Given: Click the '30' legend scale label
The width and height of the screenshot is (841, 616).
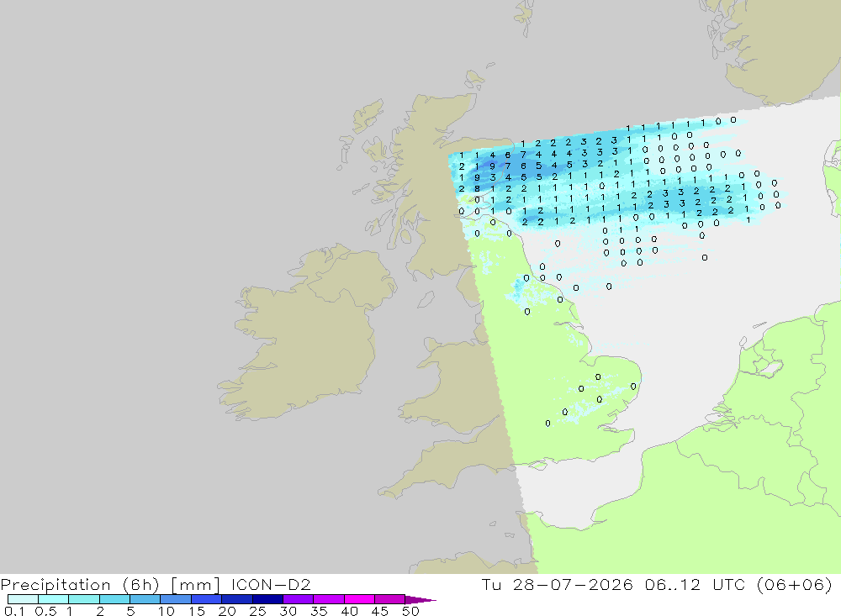Looking at the screenshot, I should 288,611.
